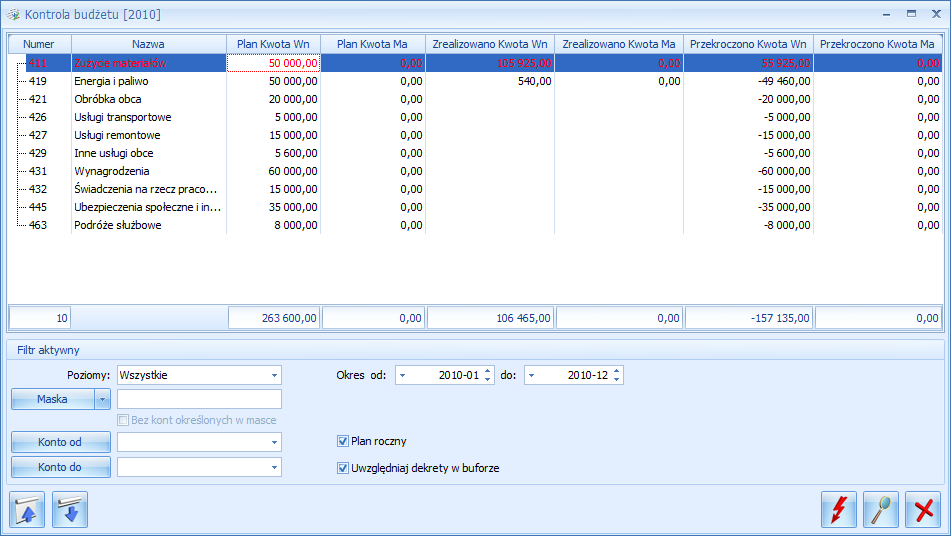Click the -157 135,00 total exceeded summary
Image resolution: width=951 pixels, height=536 pixels.
tap(749, 318)
